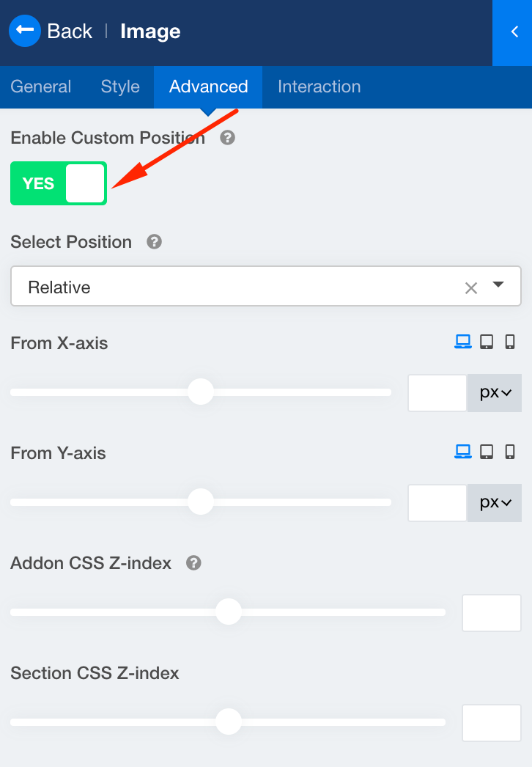This screenshot has width=532, height=767.
Task: Open the Select Position dropdown
Action: (x=499, y=285)
